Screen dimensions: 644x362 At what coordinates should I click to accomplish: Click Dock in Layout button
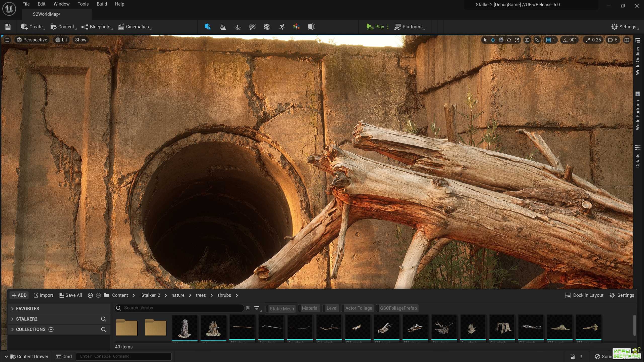(x=584, y=295)
